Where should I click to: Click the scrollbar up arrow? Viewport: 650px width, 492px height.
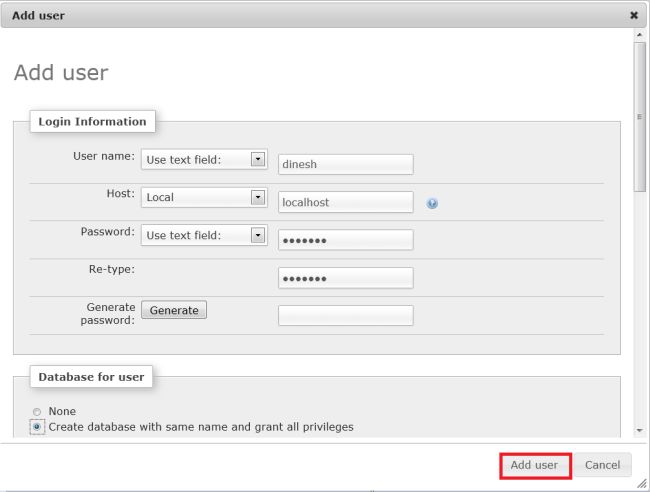point(640,35)
